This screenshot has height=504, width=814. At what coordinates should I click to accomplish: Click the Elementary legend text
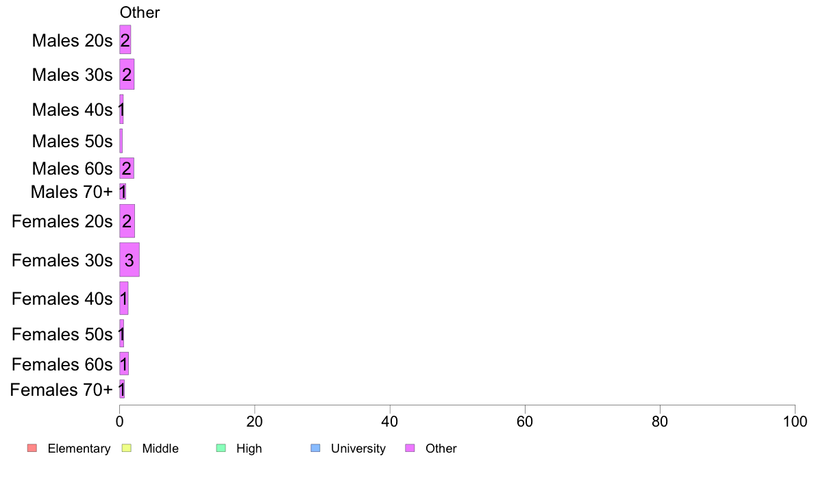click(79, 449)
